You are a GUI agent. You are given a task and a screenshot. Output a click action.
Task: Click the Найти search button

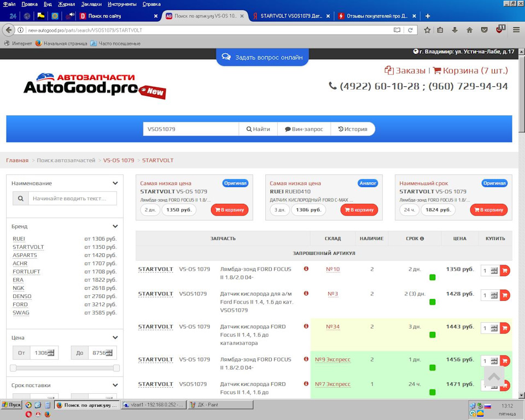point(258,129)
